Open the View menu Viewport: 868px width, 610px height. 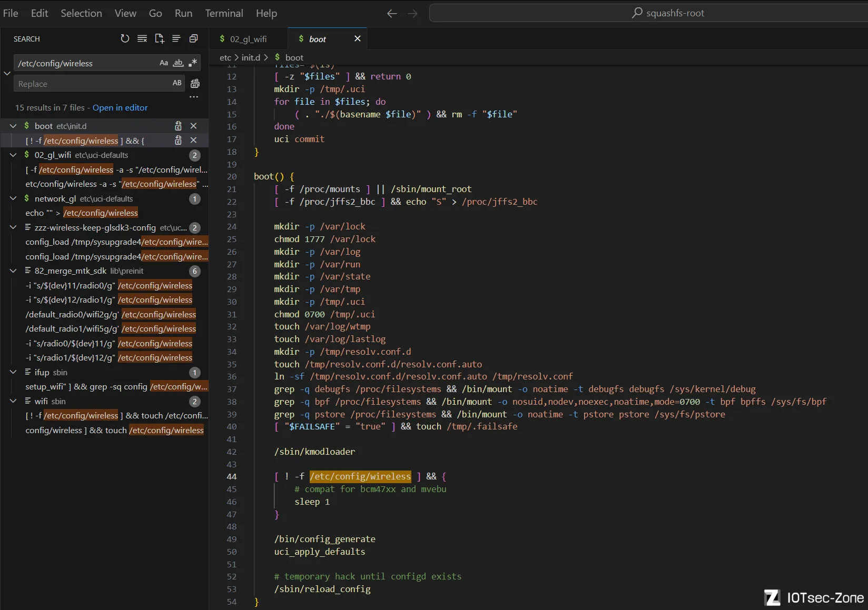tap(125, 13)
